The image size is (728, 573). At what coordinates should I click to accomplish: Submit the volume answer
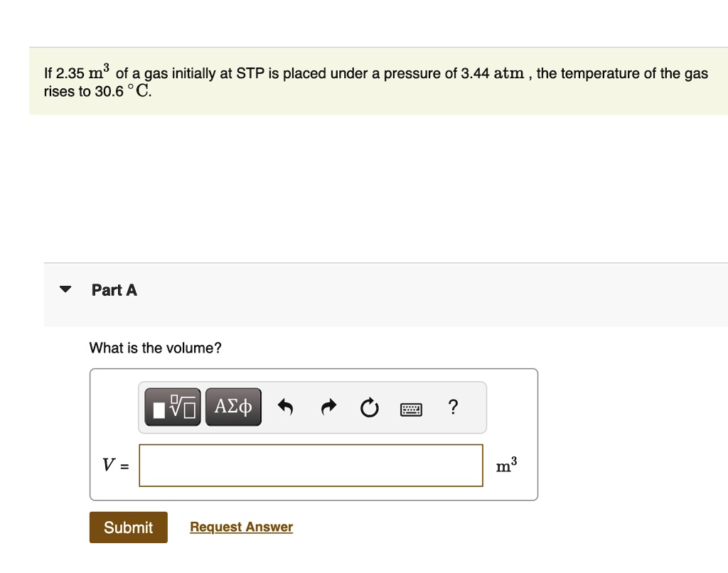(128, 527)
